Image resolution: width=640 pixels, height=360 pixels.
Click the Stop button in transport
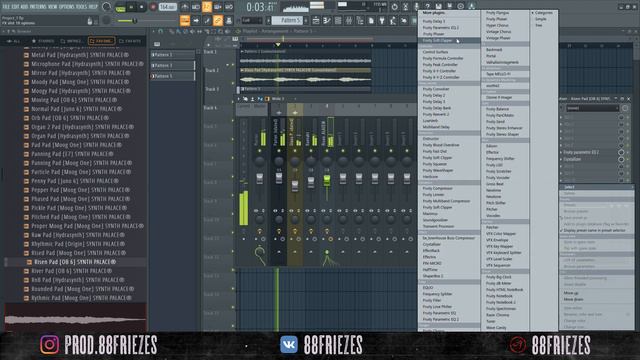pos(142,7)
